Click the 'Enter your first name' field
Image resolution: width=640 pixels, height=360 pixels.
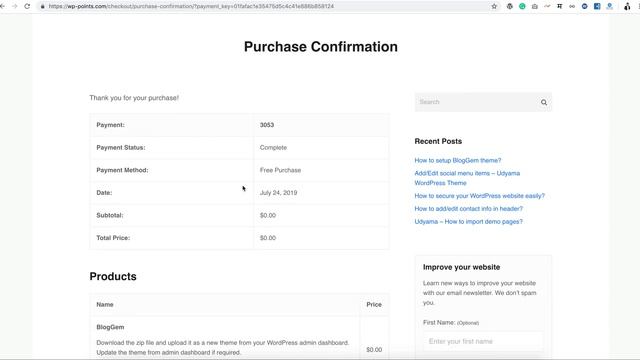(x=483, y=341)
